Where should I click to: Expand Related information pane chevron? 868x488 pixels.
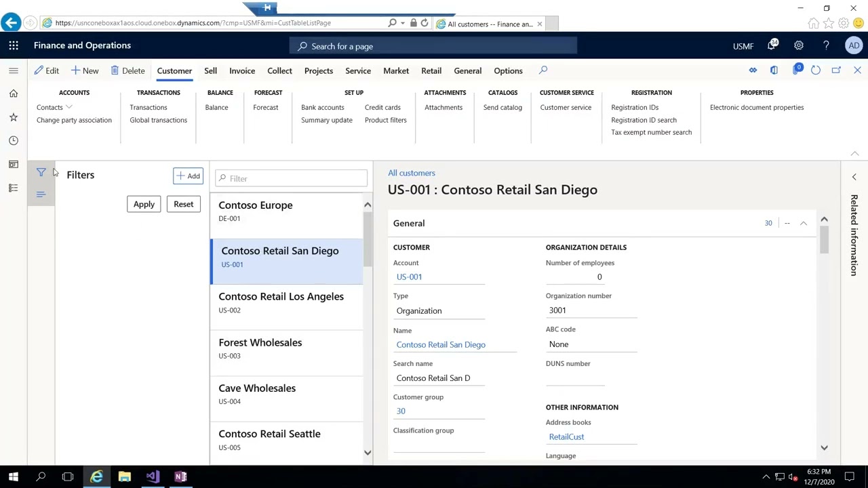point(854,177)
